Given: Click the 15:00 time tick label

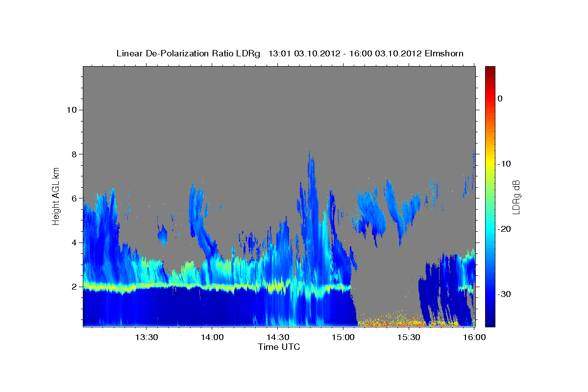Looking at the screenshot, I should 343,337.
